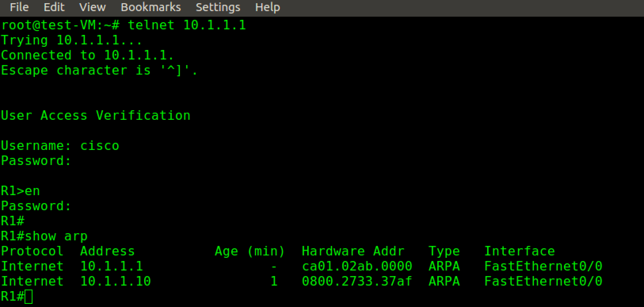Click FastEthernet0/0 in the 10.1.1.1 row

[x=543, y=266]
